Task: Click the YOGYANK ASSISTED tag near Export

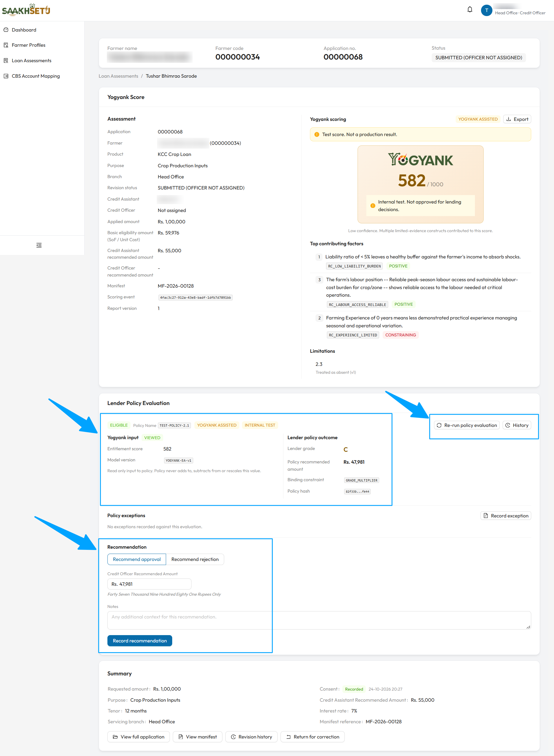Action: [478, 119]
